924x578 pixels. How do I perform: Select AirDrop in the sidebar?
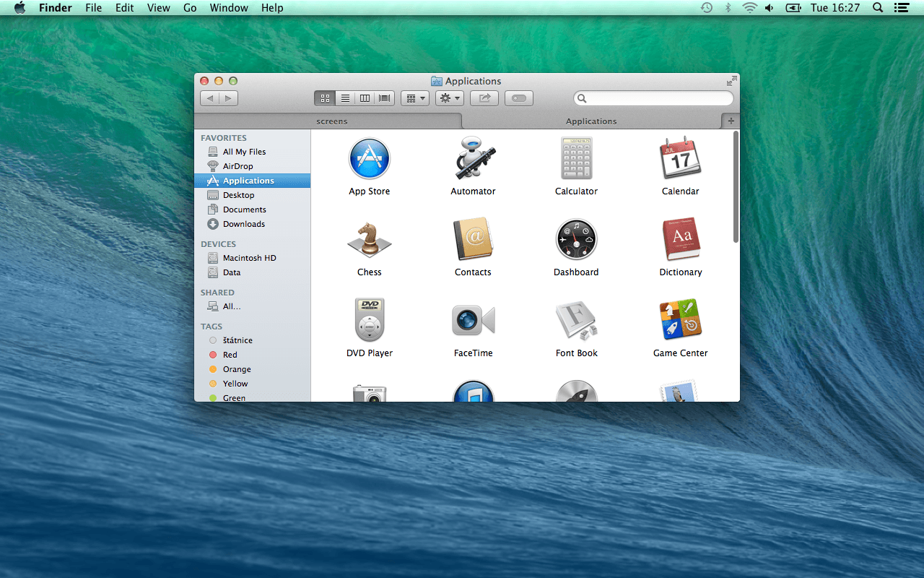[252, 166]
